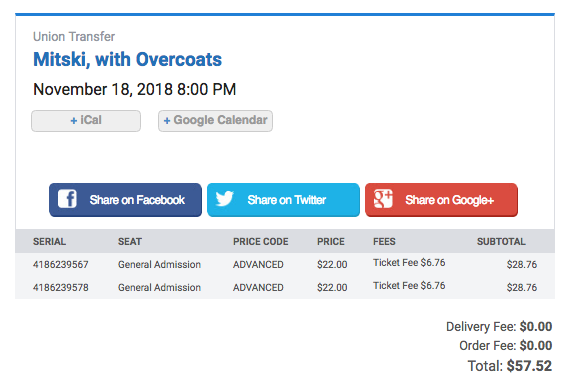Click the Twitter bird icon
Image resolution: width=574 pixels, height=385 pixels.
[224, 199]
